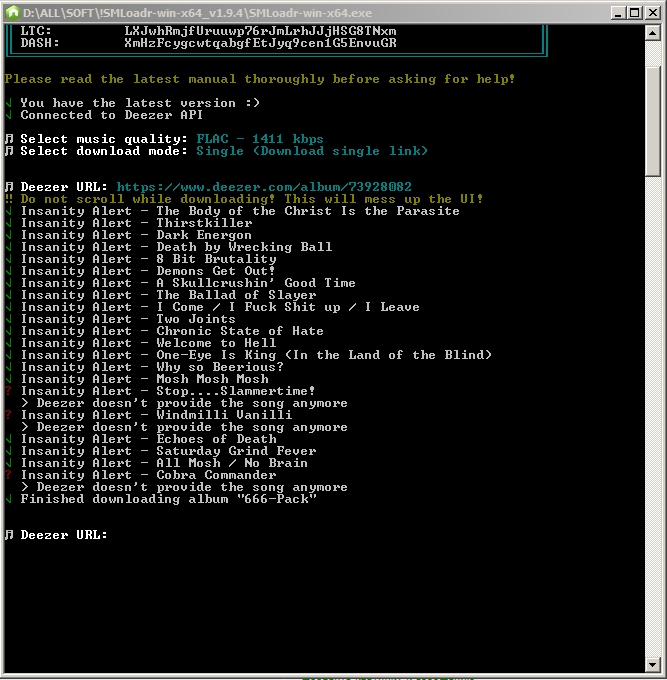
Task: Click the Deezer album URL link text
Action: [264, 187]
